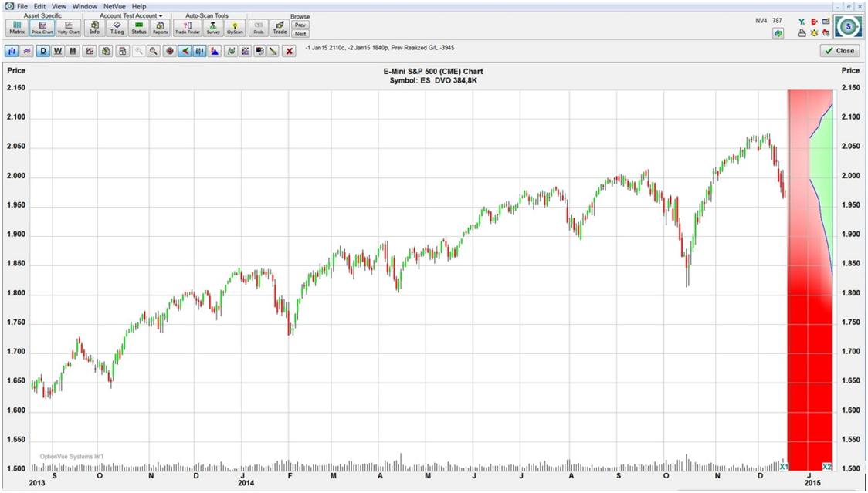Click the red E arrow icon

click(814, 22)
